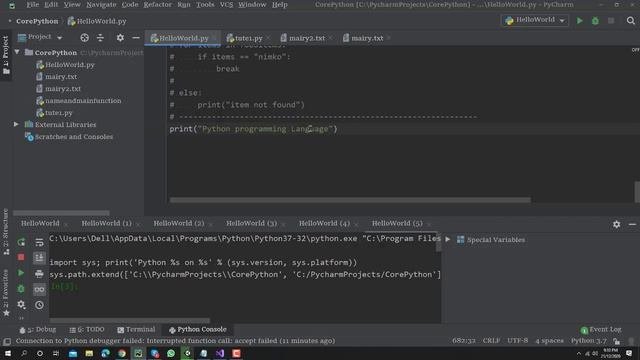Minimize the Python Console panel
The width and height of the screenshot is (640, 360).
(632, 224)
